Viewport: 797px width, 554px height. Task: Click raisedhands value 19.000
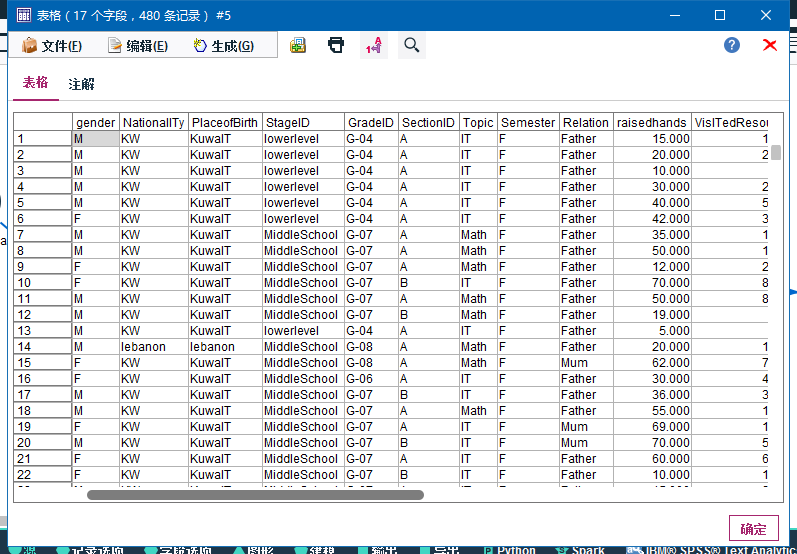point(652,315)
